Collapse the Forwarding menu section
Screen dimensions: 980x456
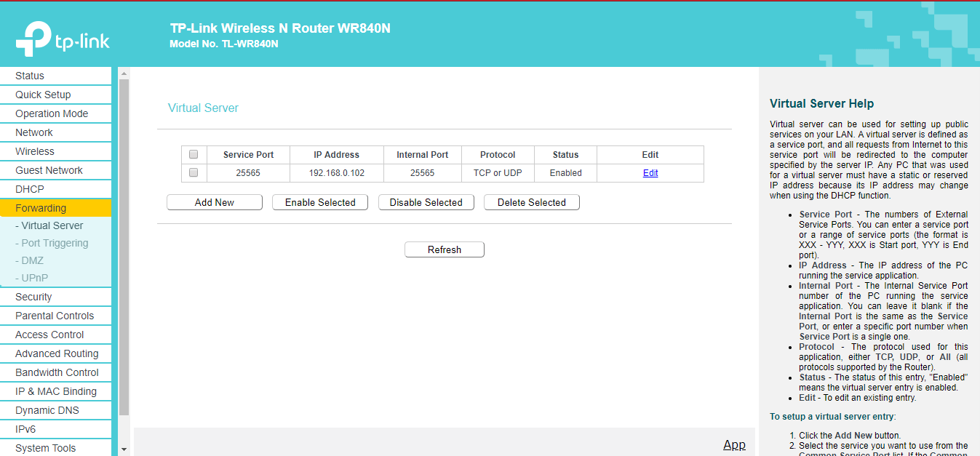[55, 208]
